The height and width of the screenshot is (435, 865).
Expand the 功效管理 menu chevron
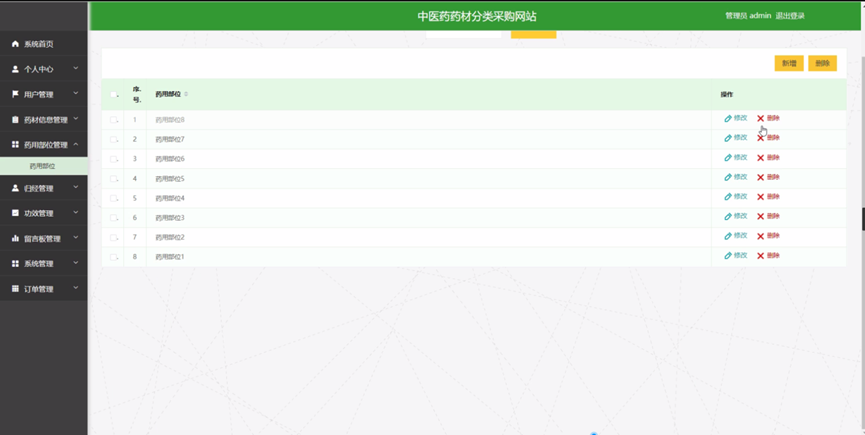click(76, 212)
